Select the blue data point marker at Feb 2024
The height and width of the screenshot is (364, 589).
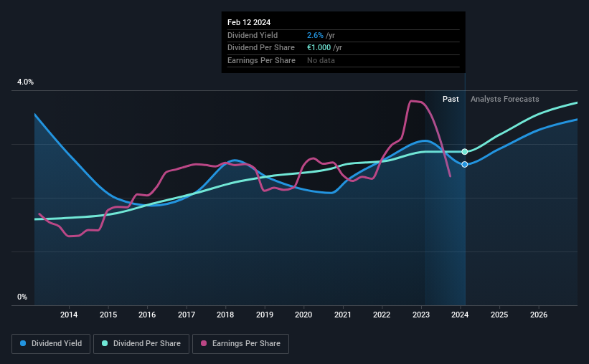[x=465, y=164]
